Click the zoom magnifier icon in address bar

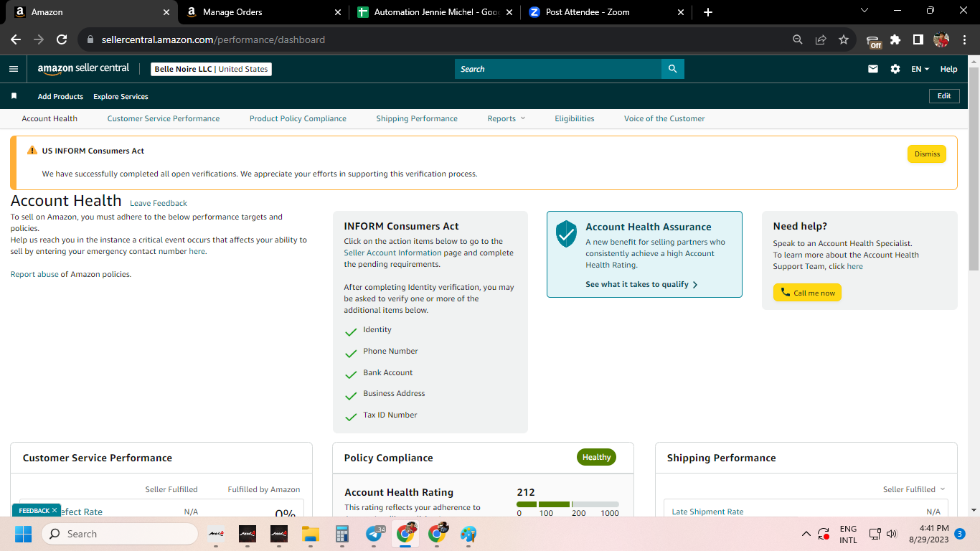coord(798,39)
